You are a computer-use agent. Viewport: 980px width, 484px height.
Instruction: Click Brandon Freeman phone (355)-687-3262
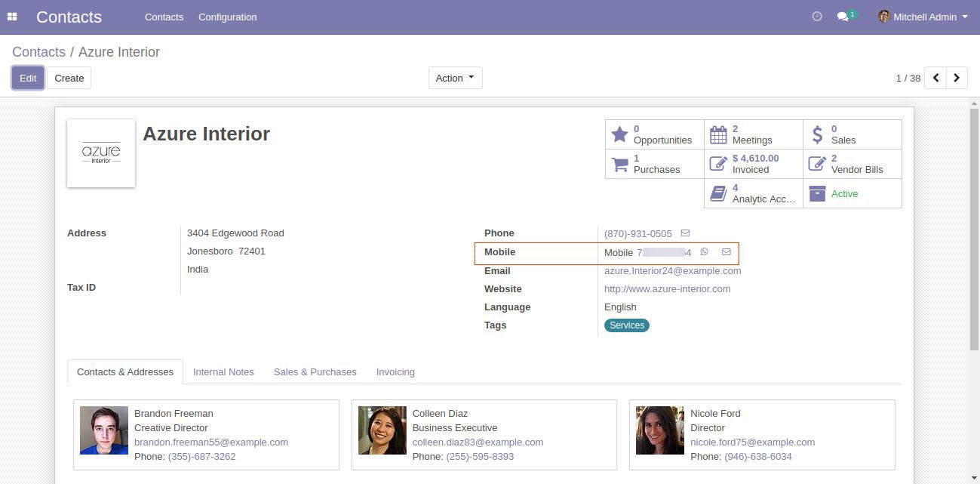pyautogui.click(x=201, y=456)
